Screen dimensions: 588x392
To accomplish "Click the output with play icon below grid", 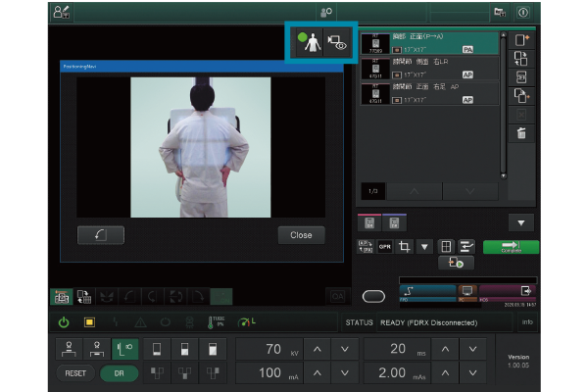I will click(x=456, y=263).
